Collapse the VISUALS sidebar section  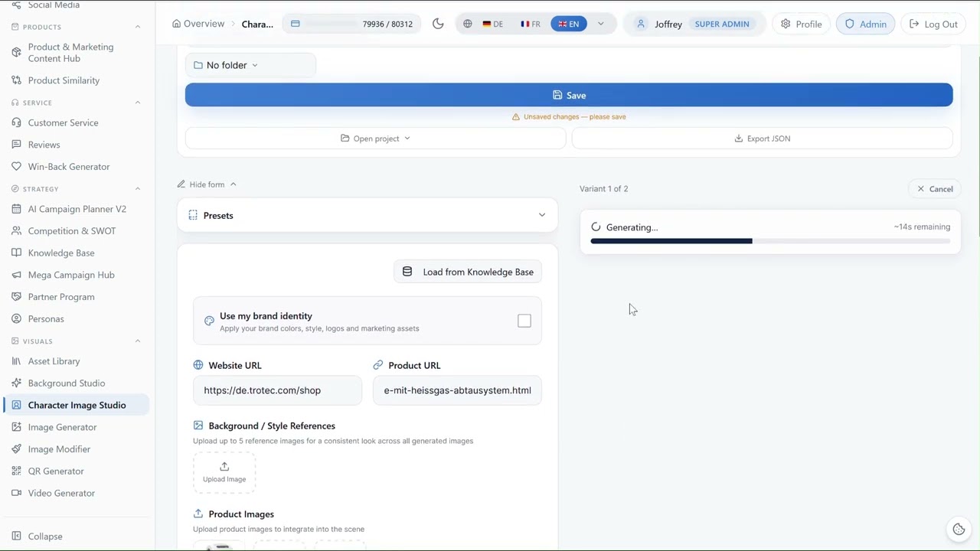click(x=138, y=341)
